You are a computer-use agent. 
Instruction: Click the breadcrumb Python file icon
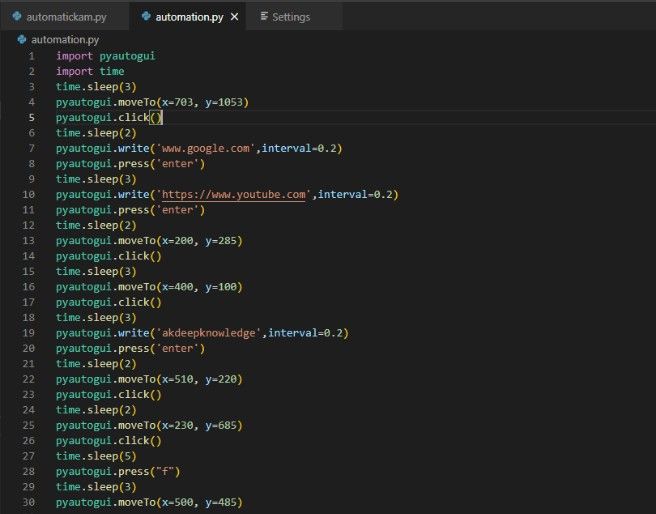22,39
